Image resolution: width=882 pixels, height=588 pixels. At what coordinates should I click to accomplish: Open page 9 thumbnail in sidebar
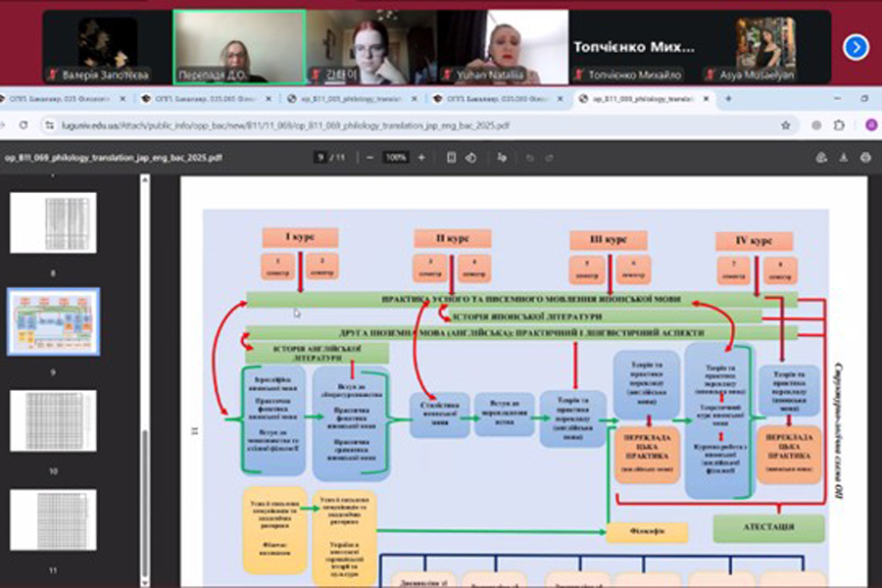[54, 321]
